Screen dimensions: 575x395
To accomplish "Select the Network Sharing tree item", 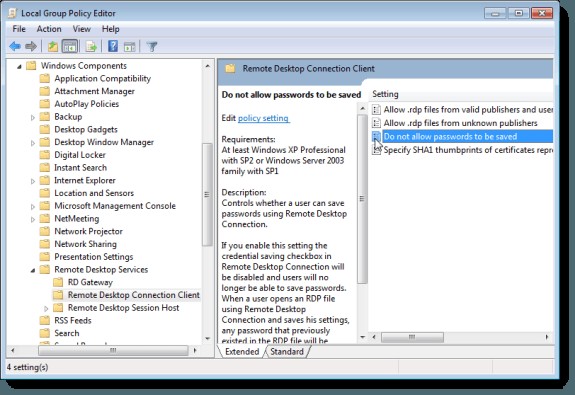I will coord(85,244).
